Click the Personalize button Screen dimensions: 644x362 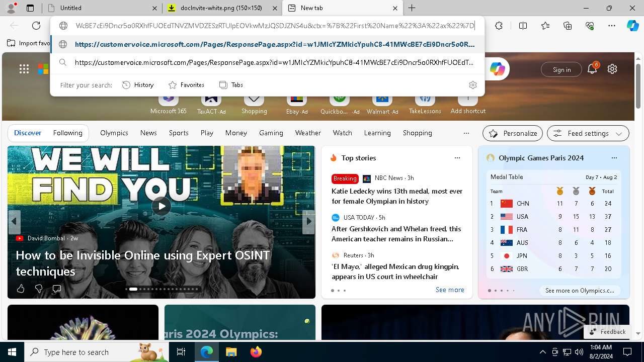513,133
